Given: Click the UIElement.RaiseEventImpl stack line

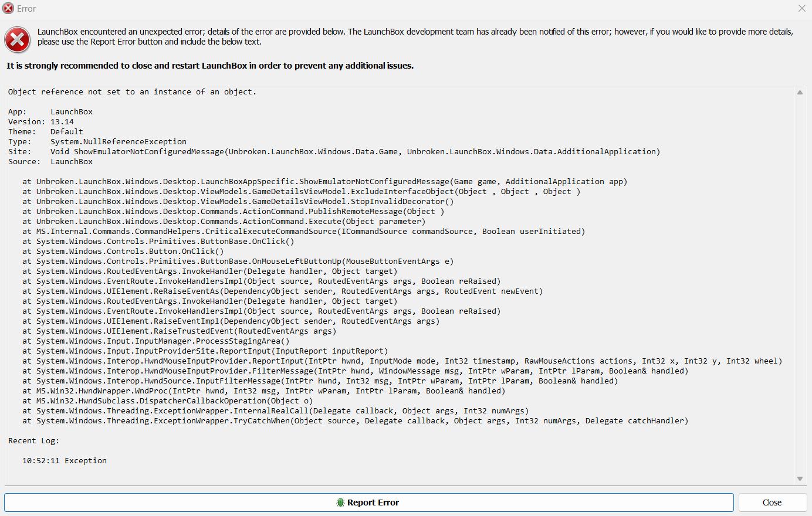Looking at the screenshot, I should click(231, 321).
